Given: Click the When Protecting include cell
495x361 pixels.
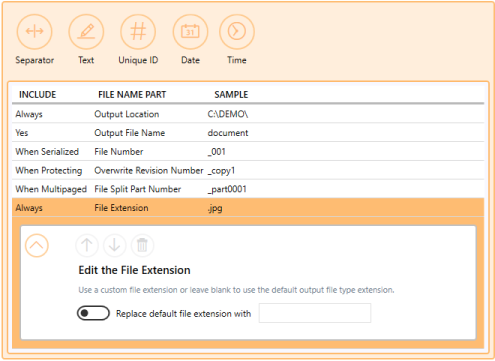Looking at the screenshot, I should (49, 171).
